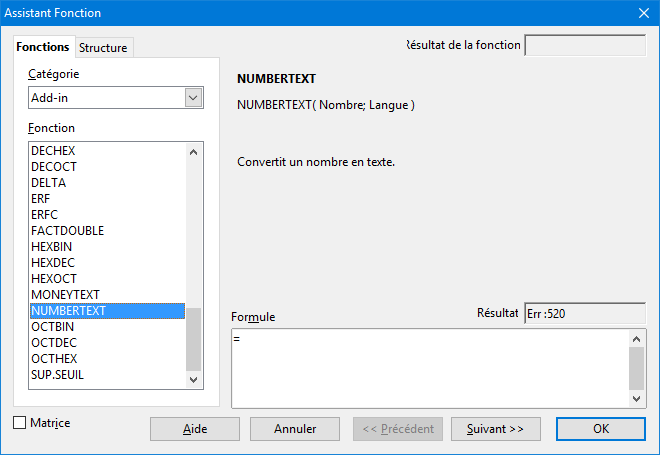Click the Annuler button

click(295, 429)
